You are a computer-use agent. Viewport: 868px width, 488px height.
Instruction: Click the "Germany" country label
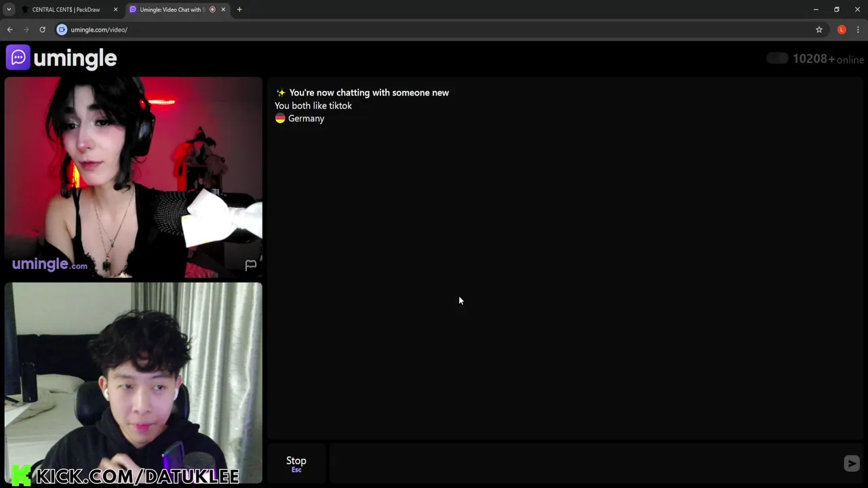(306, 119)
